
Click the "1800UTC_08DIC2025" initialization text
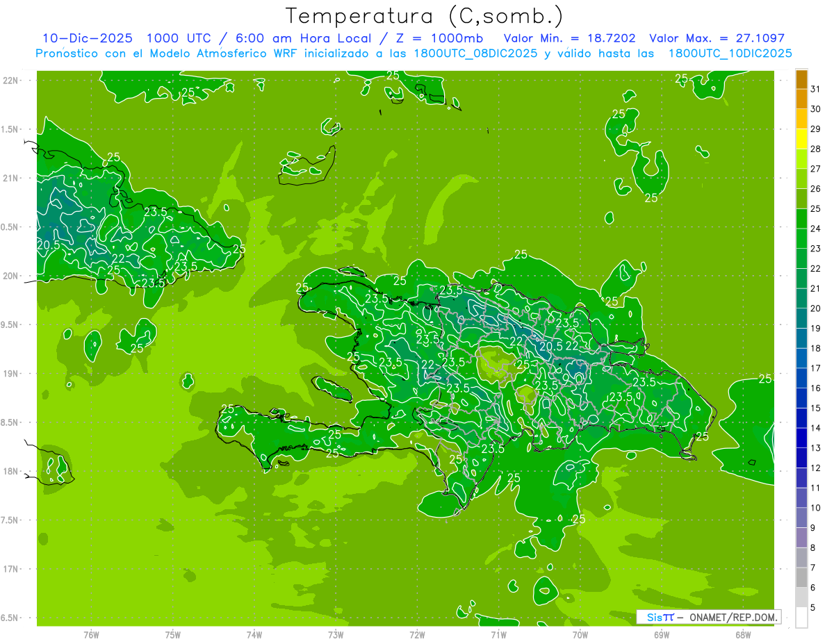(477, 53)
